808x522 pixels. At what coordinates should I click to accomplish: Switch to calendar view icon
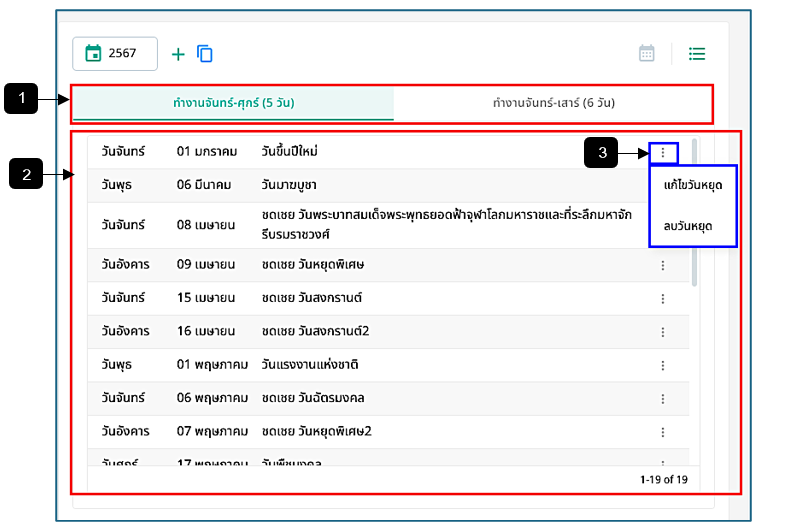[647, 53]
